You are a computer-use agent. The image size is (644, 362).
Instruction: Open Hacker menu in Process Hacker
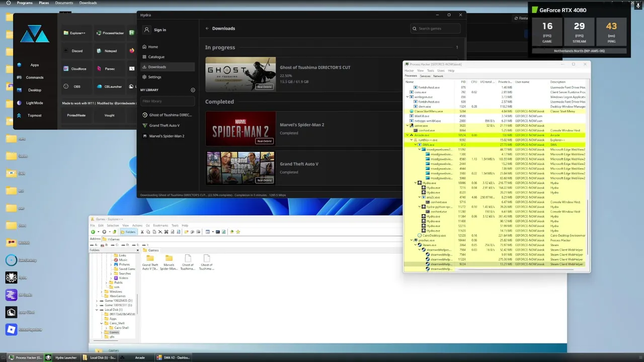[410, 70]
